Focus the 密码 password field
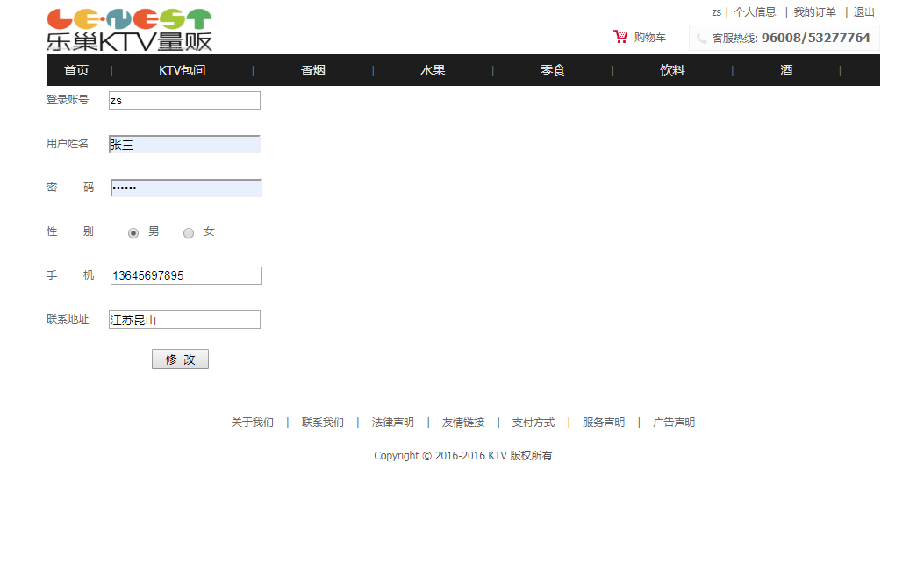 coord(186,188)
